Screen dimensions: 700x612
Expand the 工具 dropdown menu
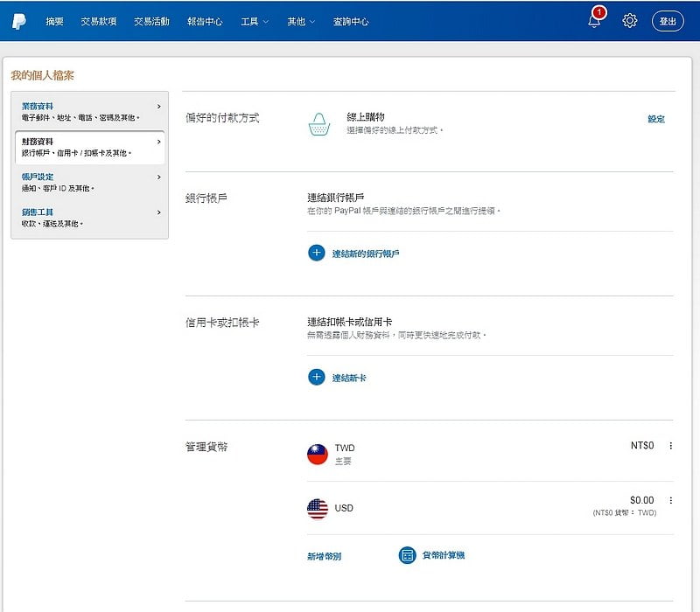pyautogui.click(x=255, y=21)
